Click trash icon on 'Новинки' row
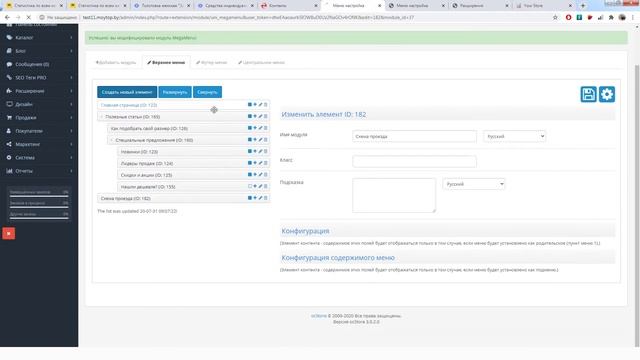 pos(265,151)
